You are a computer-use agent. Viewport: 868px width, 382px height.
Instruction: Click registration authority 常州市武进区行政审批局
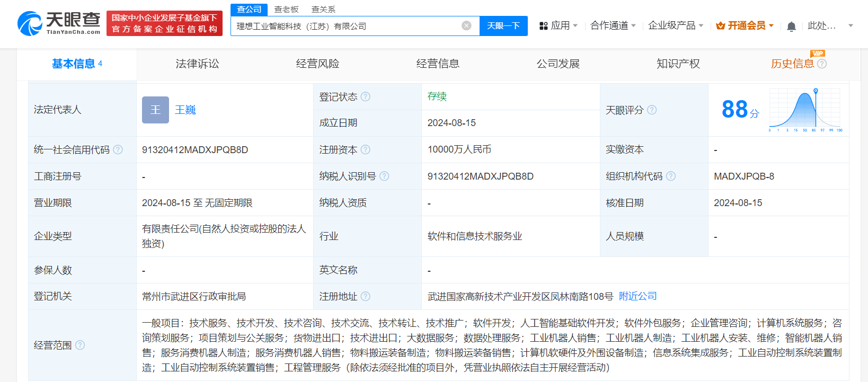tap(194, 296)
